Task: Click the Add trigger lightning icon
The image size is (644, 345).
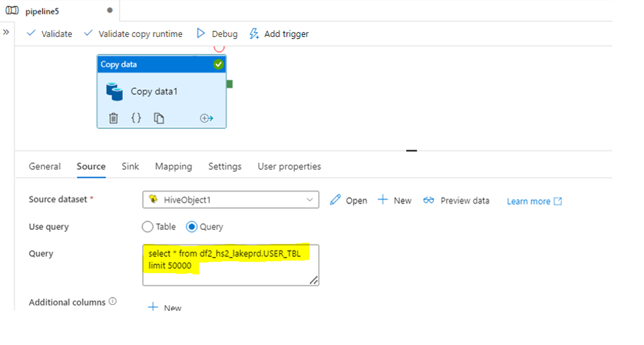Action: [x=254, y=34]
